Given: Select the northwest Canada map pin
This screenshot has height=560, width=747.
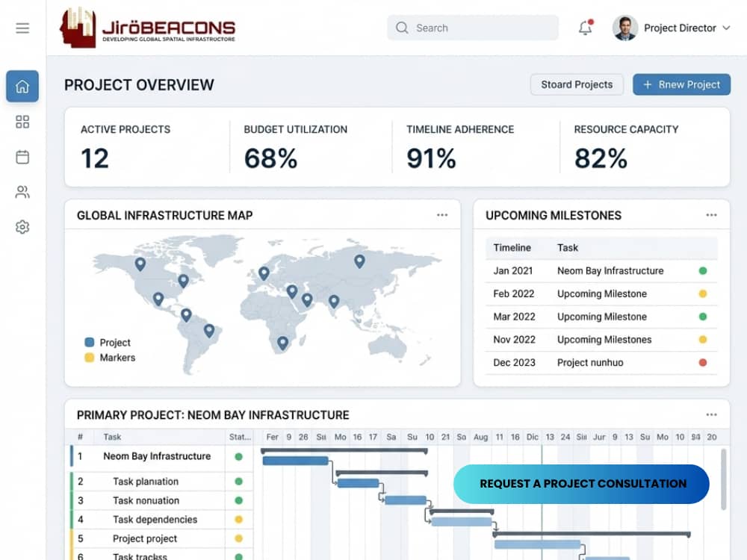Looking at the screenshot, I should click(140, 264).
